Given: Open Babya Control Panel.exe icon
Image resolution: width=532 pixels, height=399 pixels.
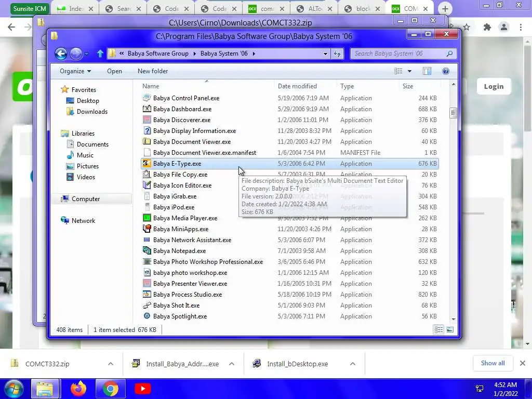Looking at the screenshot, I should (147, 98).
